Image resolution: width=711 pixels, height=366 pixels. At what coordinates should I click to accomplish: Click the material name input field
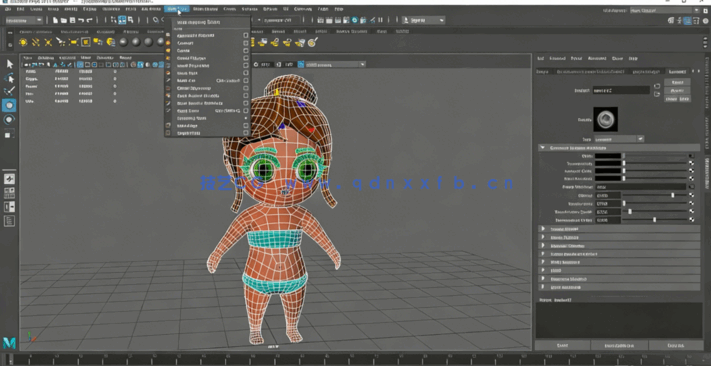click(621, 90)
